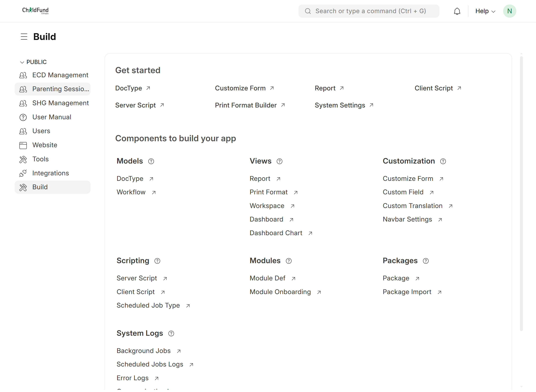Click the User Manual question icon
The image size is (536, 392).
tap(23, 117)
